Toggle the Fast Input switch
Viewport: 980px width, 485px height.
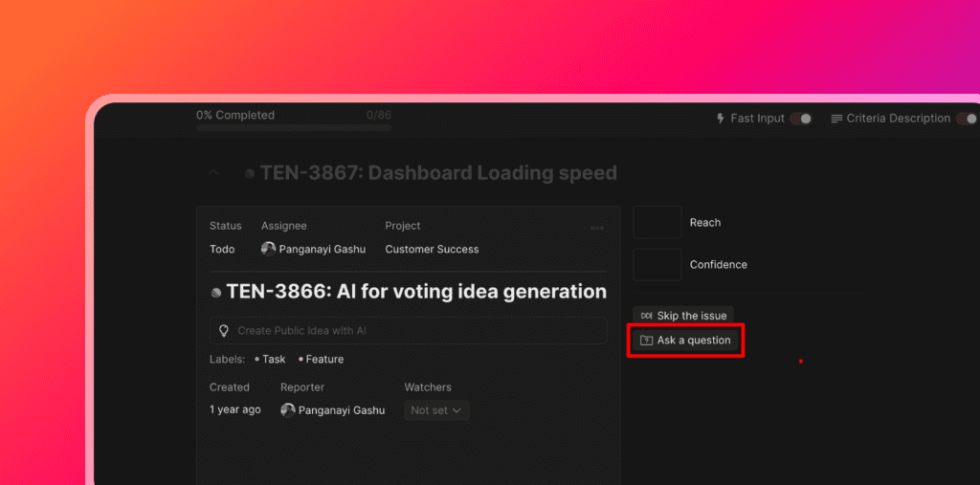click(x=801, y=119)
